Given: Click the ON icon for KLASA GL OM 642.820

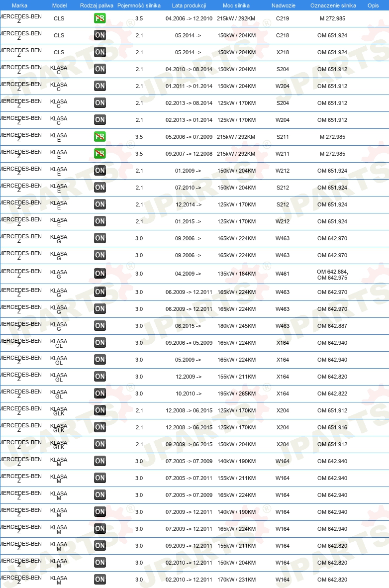Looking at the screenshot, I should pos(100,377).
